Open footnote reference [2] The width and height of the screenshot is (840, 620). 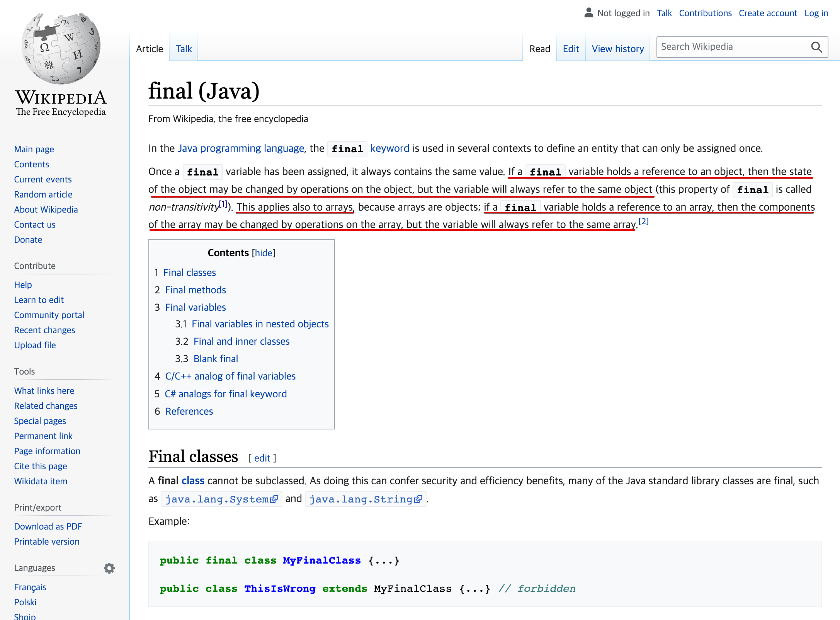click(x=643, y=221)
